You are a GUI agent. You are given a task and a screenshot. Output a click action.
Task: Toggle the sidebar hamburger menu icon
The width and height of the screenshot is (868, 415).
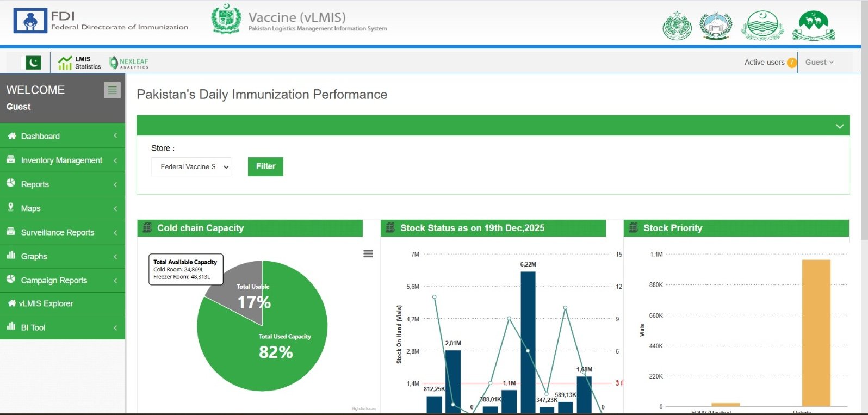tap(112, 90)
